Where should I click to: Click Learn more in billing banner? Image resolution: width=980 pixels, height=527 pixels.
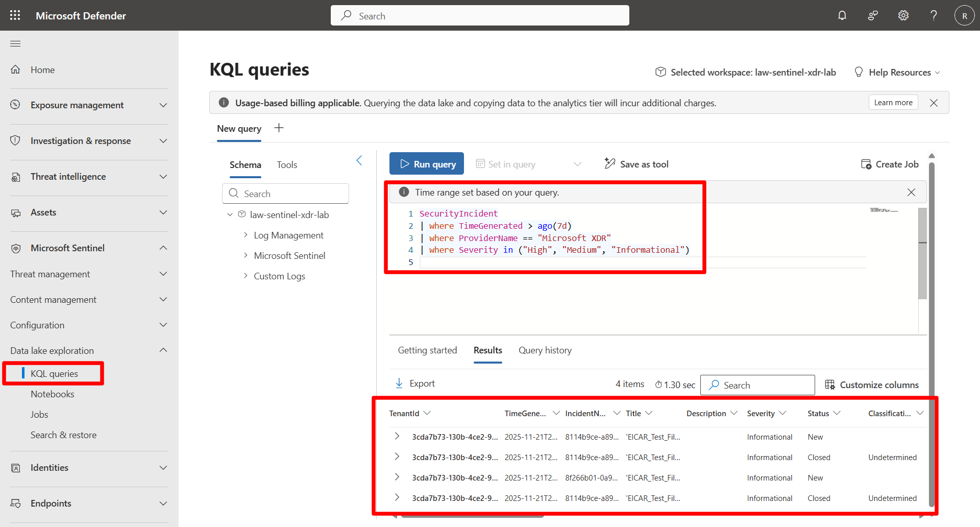893,102
